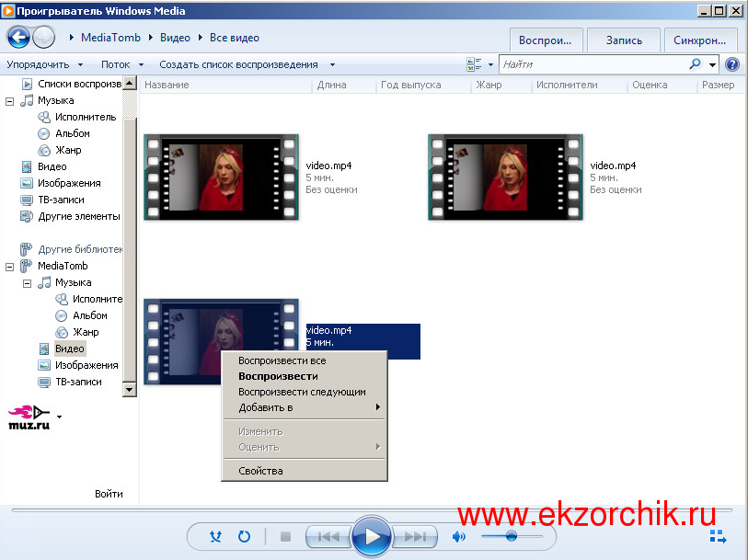Mute the sound with speaker icon
Image resolution: width=748 pixels, height=560 pixels.
(x=458, y=537)
